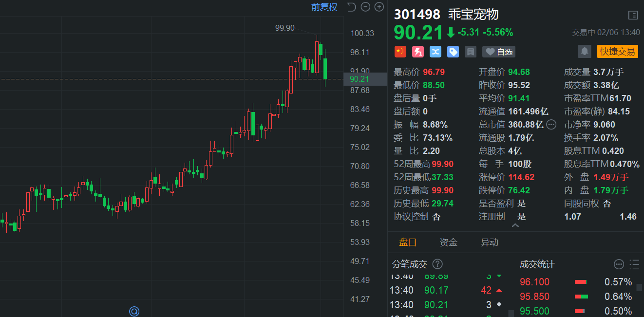This screenshot has height=317, width=644.
Task: Click the 平均价 value 91.41
Action: (519, 98)
